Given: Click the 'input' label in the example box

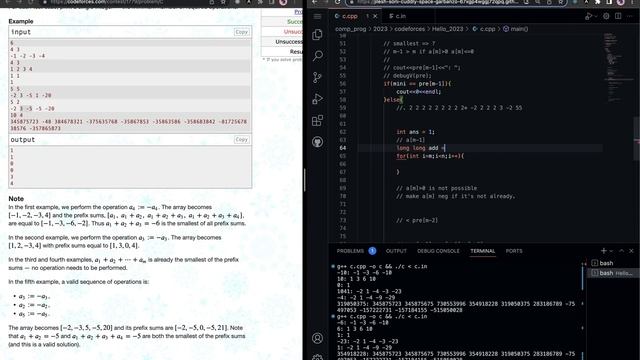Looking at the screenshot, I should pos(21,32).
